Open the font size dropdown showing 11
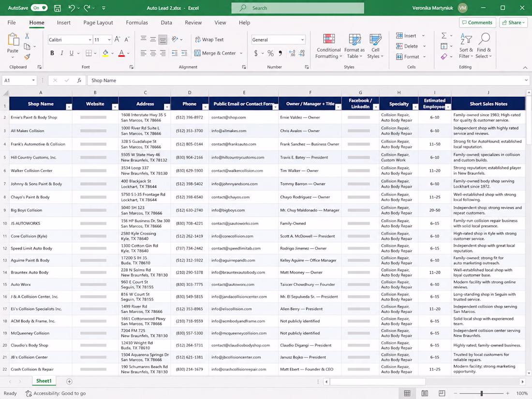 pos(109,40)
